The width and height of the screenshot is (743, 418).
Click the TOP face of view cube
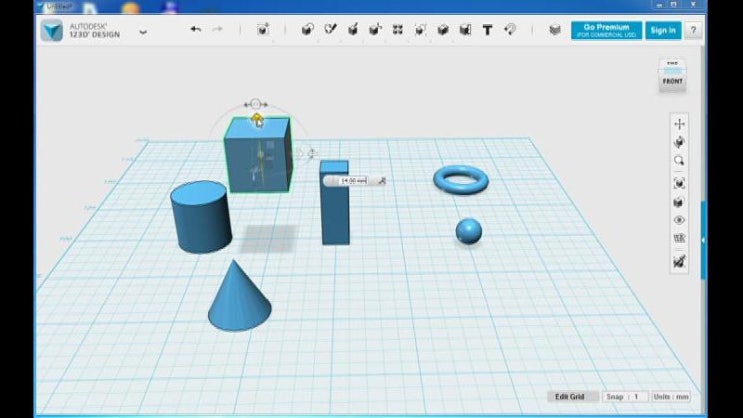pos(672,64)
